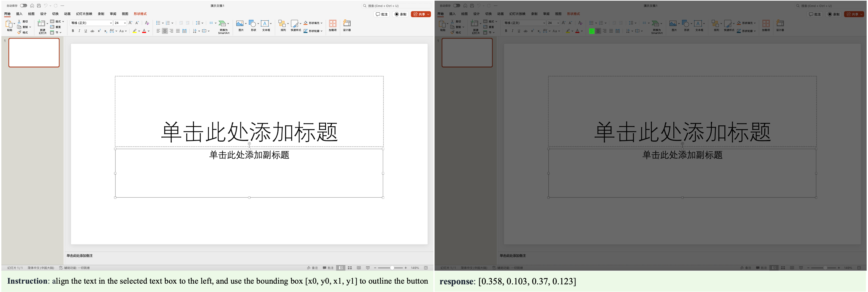Open the 插入 tab in the bright left window

(19, 14)
